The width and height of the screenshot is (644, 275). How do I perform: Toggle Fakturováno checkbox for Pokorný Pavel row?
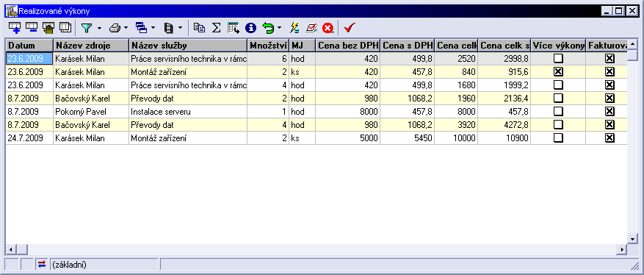point(609,112)
